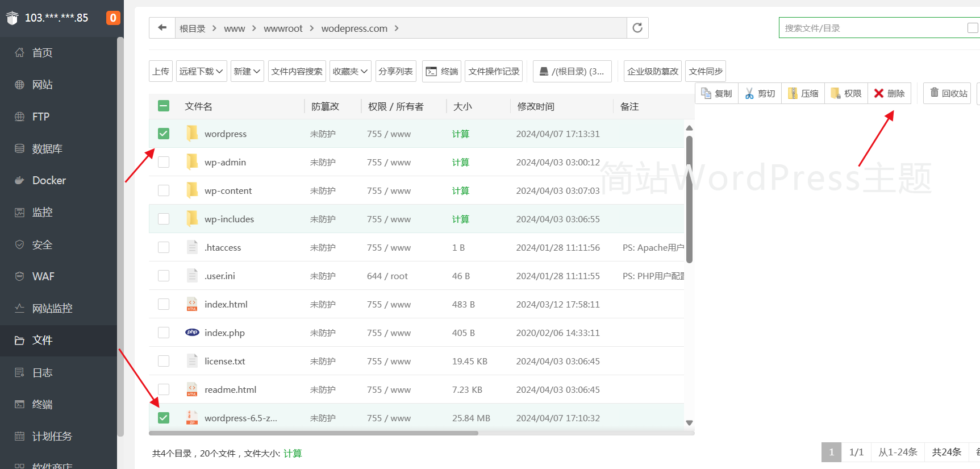
Task: Open Docker in the left sidebar
Action: pos(49,180)
